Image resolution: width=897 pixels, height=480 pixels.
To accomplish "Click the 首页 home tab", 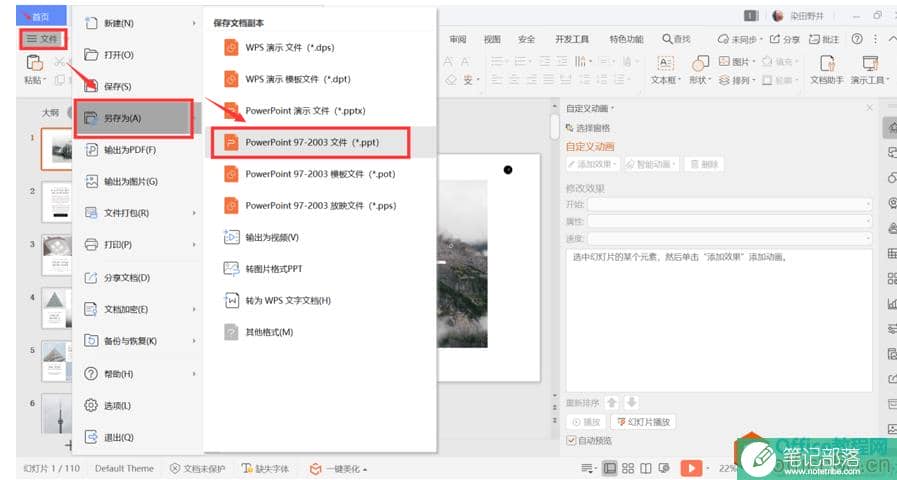I will (41, 16).
